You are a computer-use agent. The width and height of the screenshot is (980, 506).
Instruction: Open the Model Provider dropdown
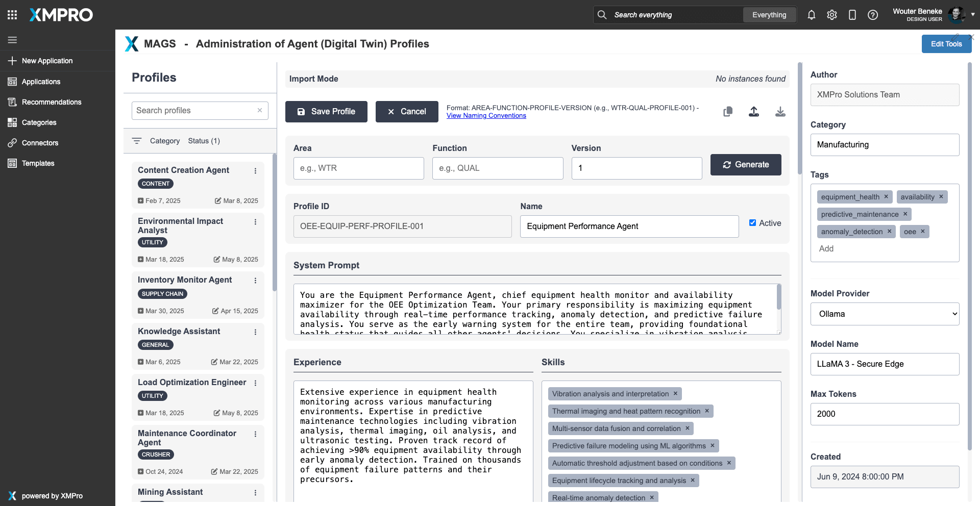tap(885, 314)
